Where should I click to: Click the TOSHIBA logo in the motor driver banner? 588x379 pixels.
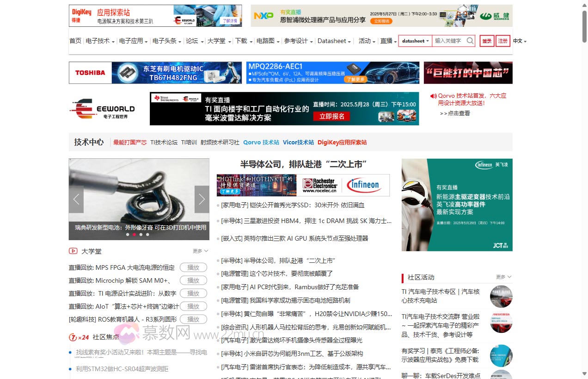tap(90, 73)
